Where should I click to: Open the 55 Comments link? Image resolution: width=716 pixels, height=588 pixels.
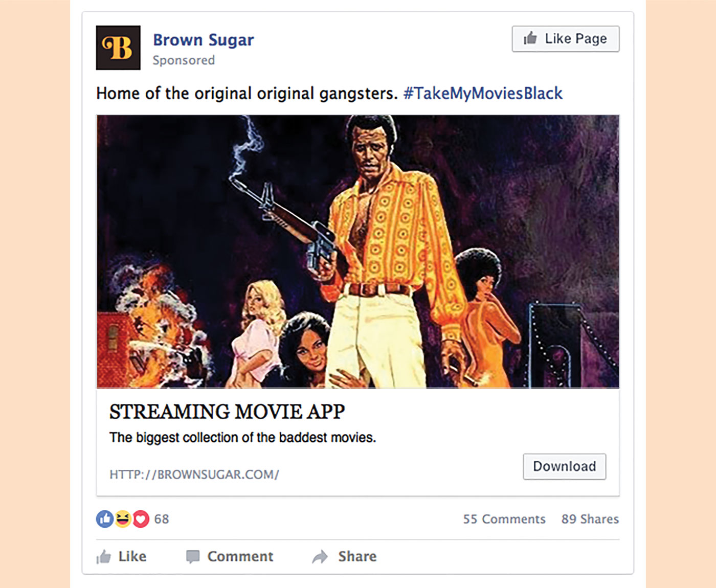pos(504,519)
